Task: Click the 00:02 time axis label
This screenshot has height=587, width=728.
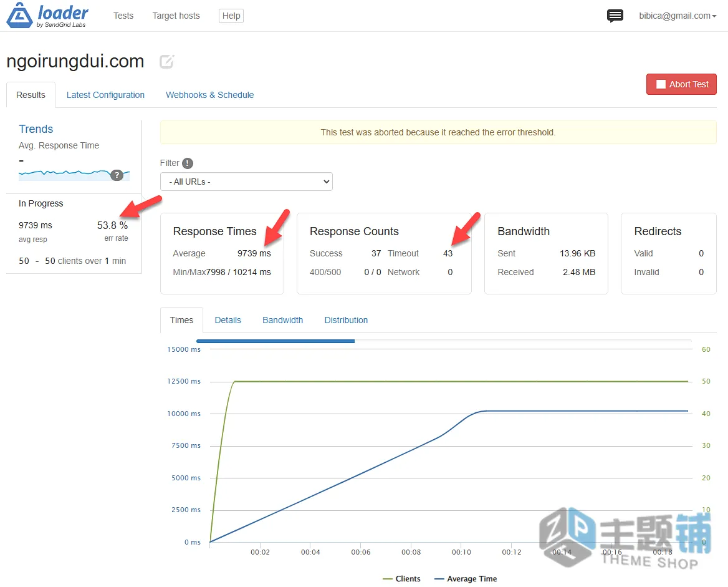Action: tap(260, 552)
